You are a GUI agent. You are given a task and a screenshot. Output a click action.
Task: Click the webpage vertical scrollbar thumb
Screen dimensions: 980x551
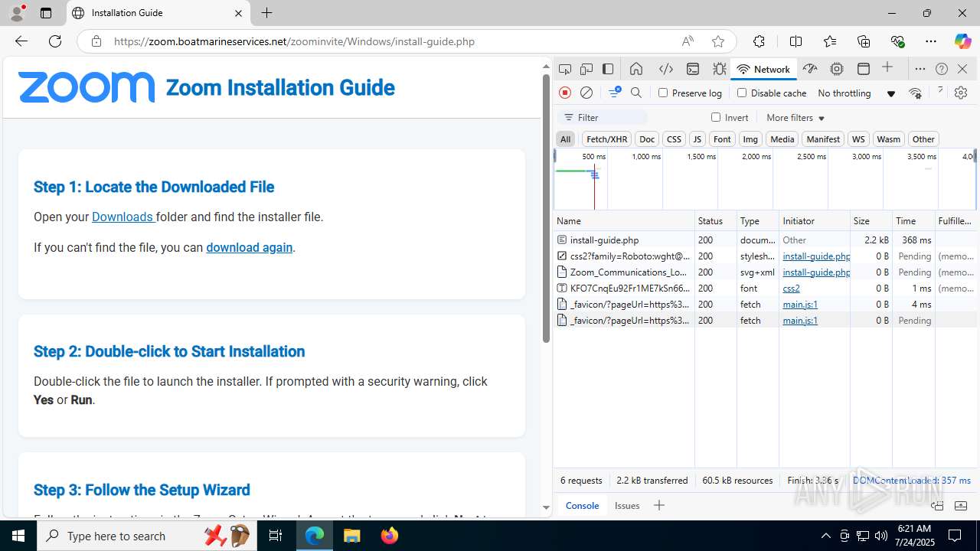(546, 208)
